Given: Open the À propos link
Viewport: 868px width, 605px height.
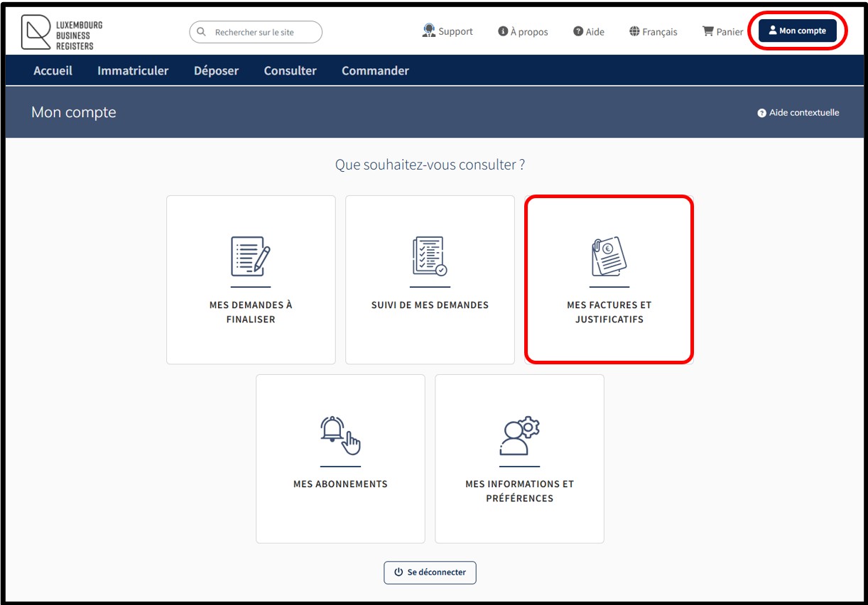Looking at the screenshot, I should click(x=523, y=31).
